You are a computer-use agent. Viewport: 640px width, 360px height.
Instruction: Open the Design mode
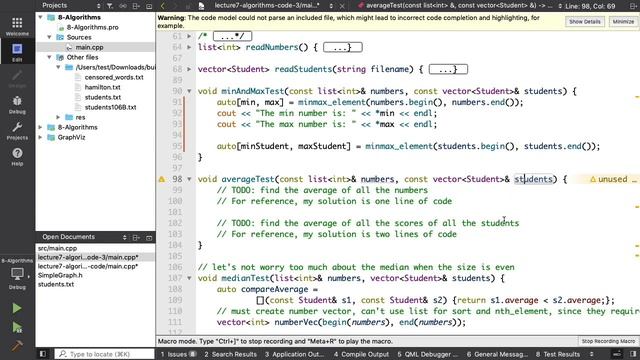coord(17,78)
